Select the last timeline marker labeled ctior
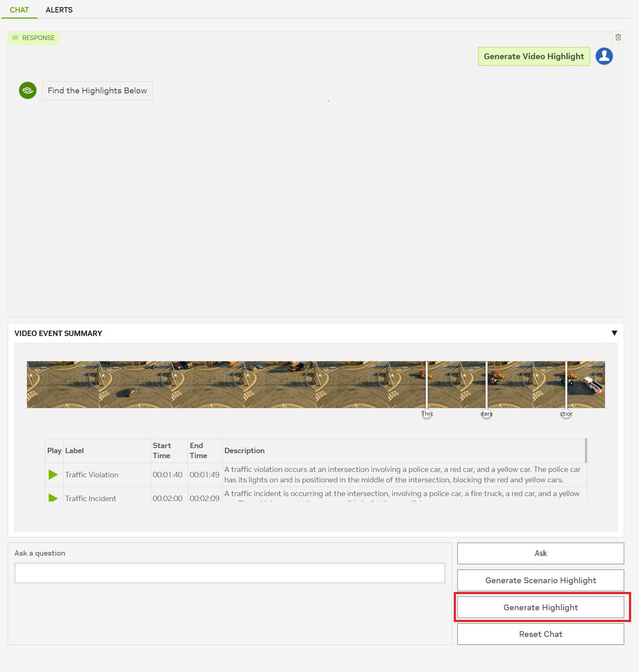 pyautogui.click(x=566, y=414)
